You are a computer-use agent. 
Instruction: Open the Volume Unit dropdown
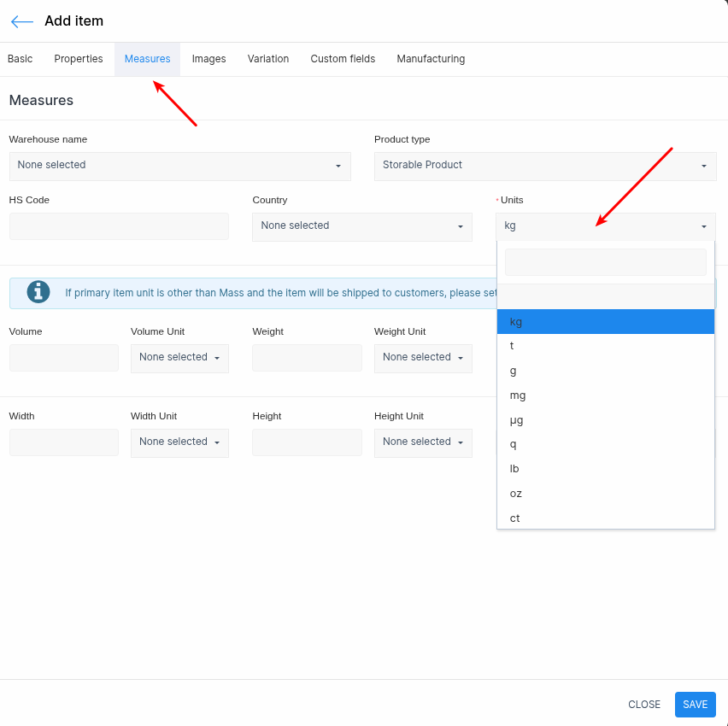coord(179,358)
